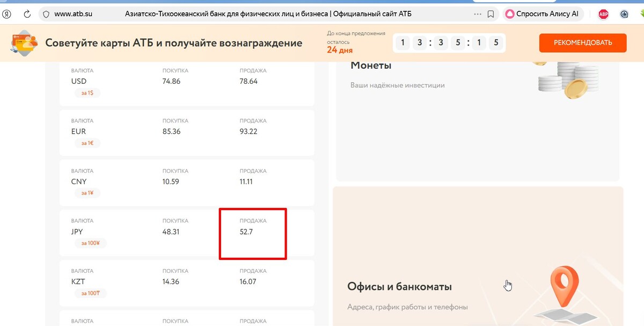644x326 pixels.
Task: Click the KZT currency code
Action: coord(78,281)
